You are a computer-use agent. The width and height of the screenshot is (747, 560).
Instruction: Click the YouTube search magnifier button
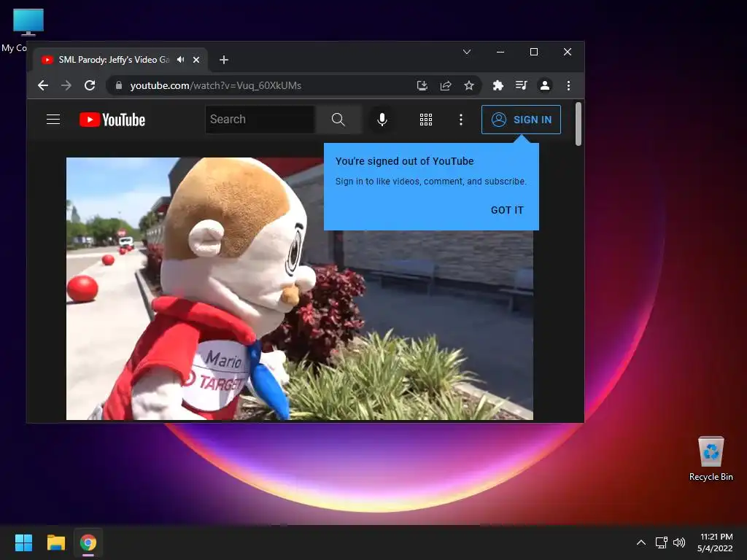pyautogui.click(x=338, y=120)
